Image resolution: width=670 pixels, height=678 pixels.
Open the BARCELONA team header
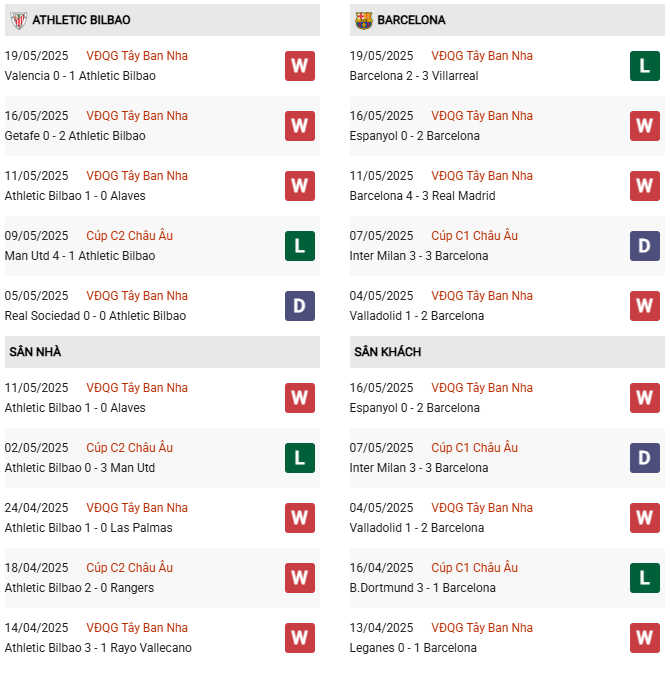(x=411, y=20)
